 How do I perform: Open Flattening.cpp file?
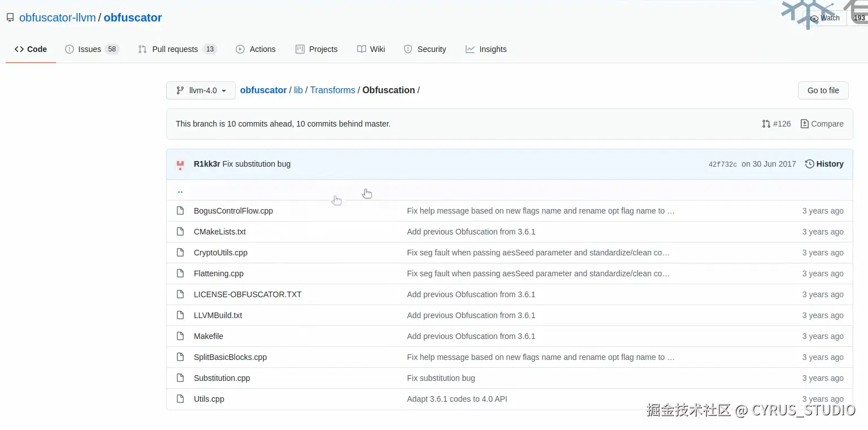(219, 273)
